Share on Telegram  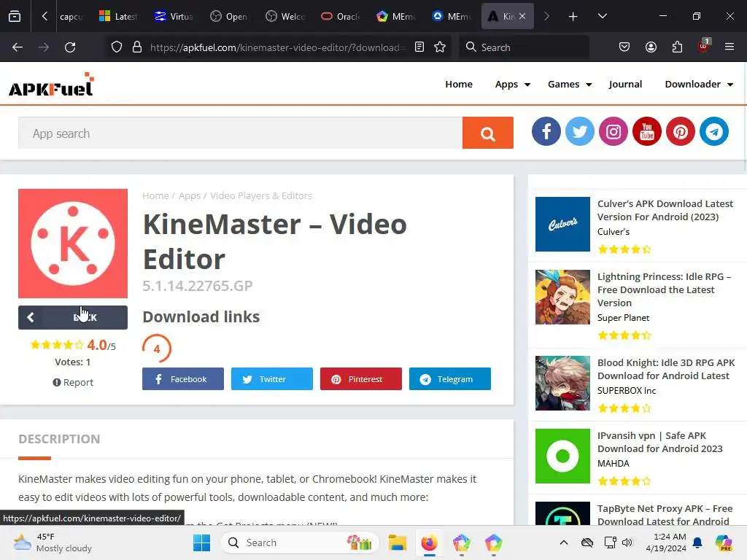[x=449, y=379]
